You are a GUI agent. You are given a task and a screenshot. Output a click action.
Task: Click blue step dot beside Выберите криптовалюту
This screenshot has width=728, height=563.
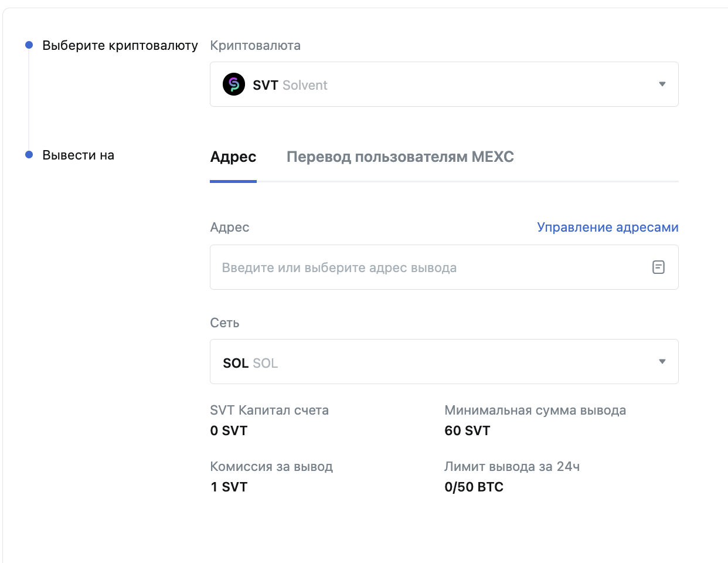point(29,45)
